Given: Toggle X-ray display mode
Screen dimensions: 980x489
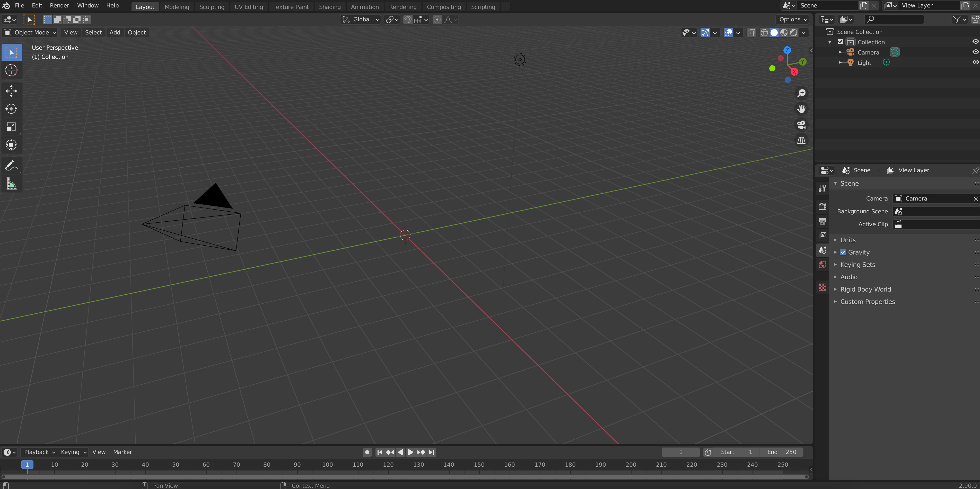Looking at the screenshot, I should click(751, 33).
